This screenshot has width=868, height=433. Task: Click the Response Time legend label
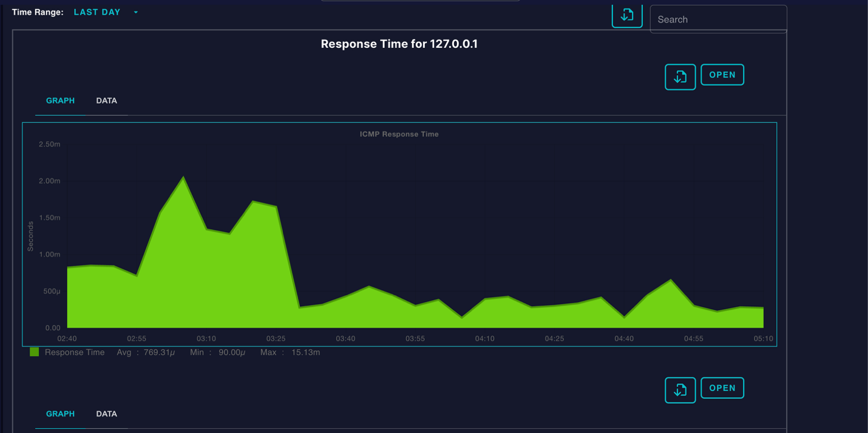tap(75, 352)
